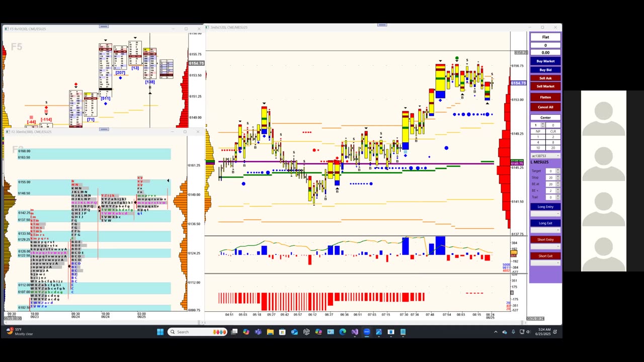Click the Short Exit button
This screenshot has height=362, width=644.
[x=545, y=256]
